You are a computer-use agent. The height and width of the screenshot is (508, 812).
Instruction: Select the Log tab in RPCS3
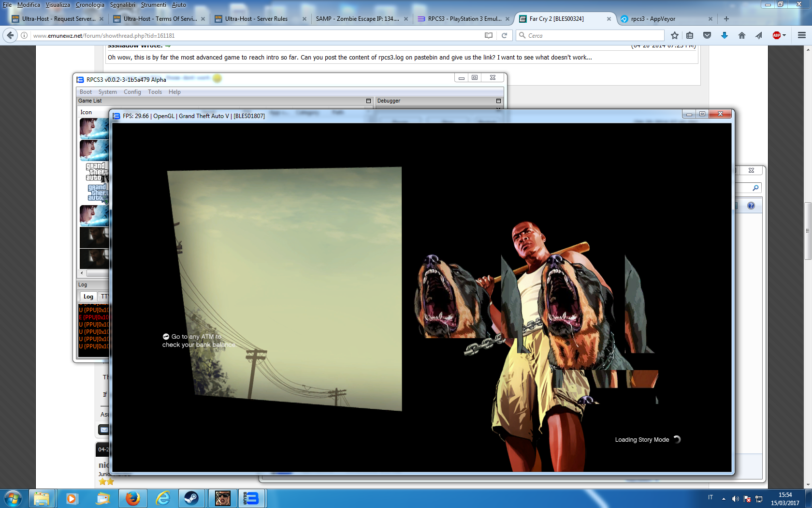tap(88, 297)
